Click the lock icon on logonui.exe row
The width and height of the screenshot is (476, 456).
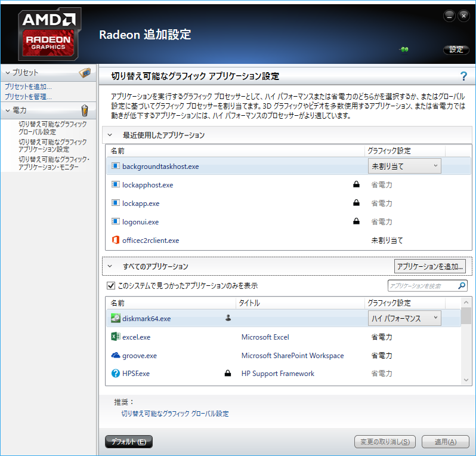pyautogui.click(x=356, y=221)
